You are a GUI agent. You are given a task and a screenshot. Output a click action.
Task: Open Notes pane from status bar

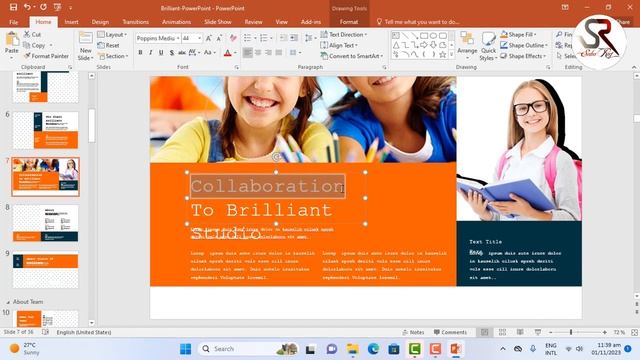point(413,332)
